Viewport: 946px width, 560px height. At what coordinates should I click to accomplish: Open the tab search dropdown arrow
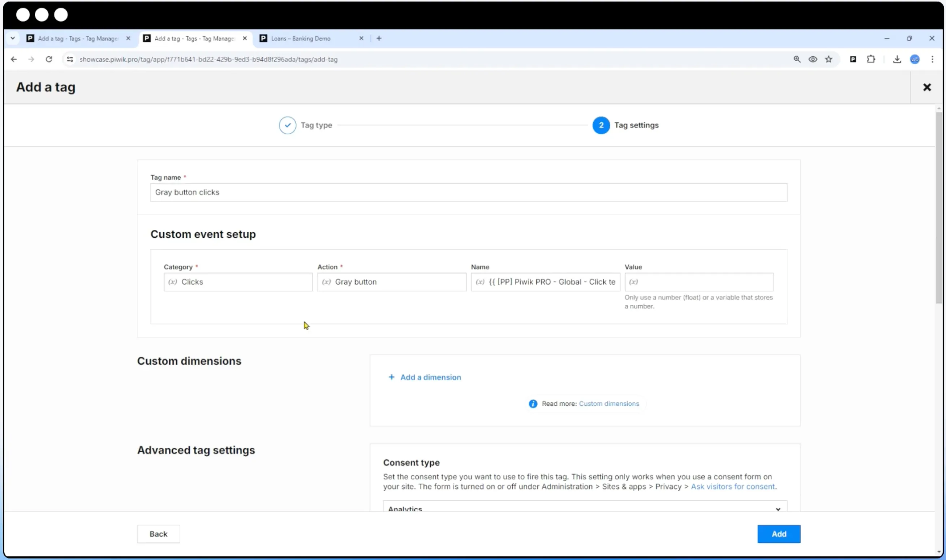12,38
